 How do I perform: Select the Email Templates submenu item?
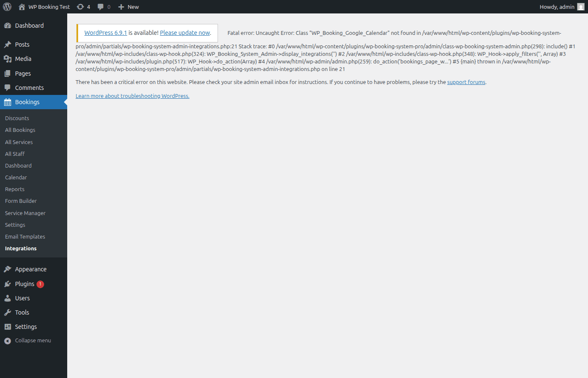point(25,236)
